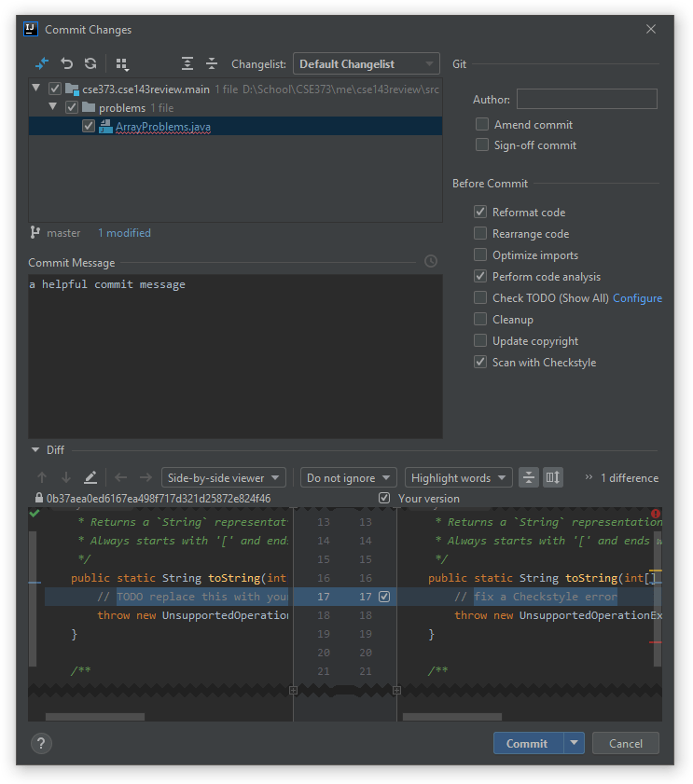The image size is (693, 784).
Task: Enable the Optimize imports checkbox
Action: pos(480,254)
